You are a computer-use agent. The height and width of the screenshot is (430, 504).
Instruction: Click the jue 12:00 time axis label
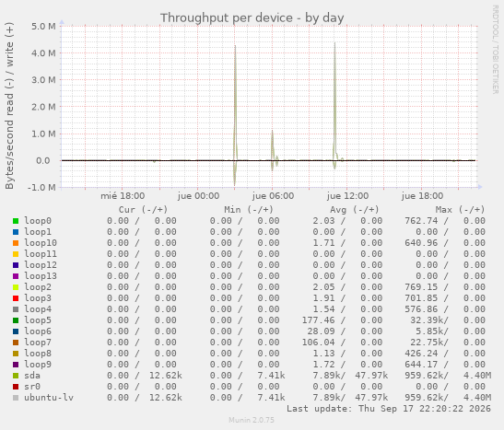[x=347, y=196]
